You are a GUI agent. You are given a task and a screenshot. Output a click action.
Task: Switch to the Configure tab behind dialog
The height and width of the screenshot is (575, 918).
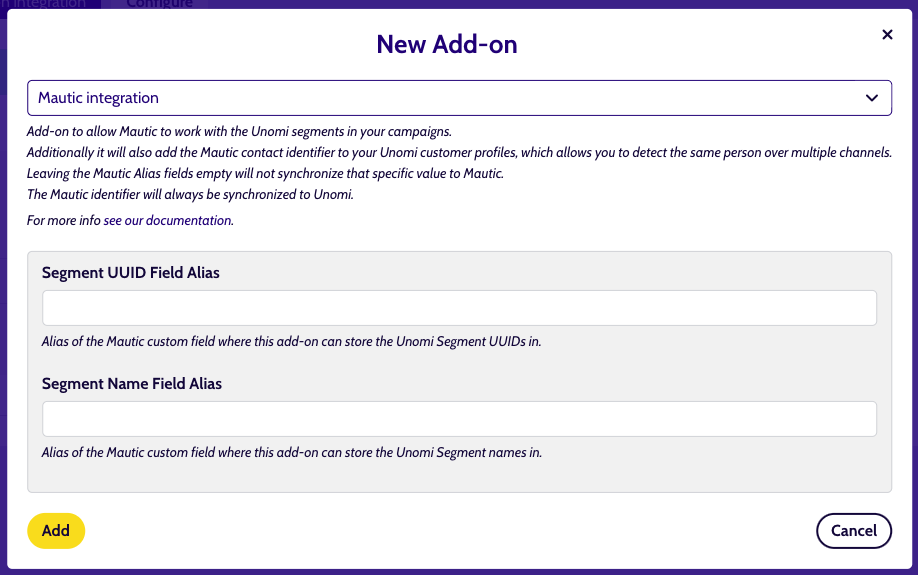coord(159,4)
